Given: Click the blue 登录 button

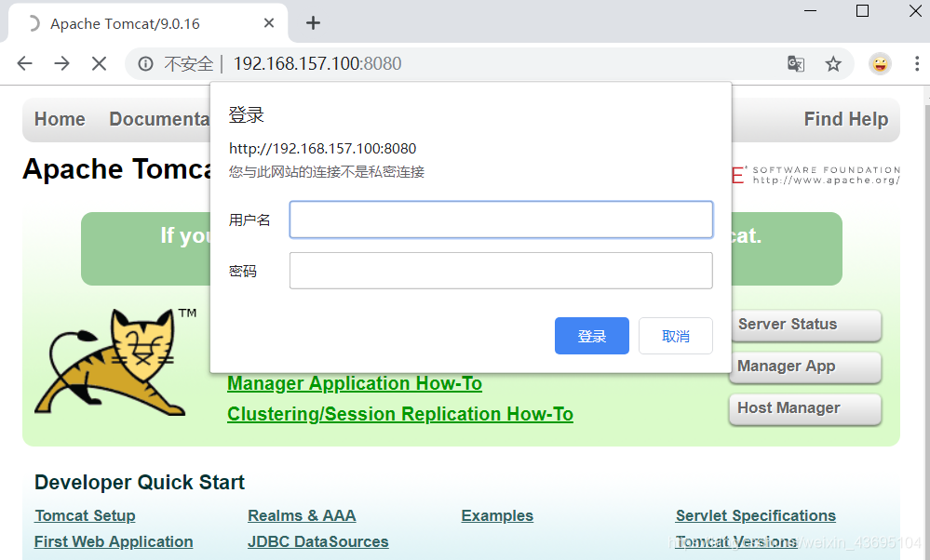Looking at the screenshot, I should click(592, 336).
